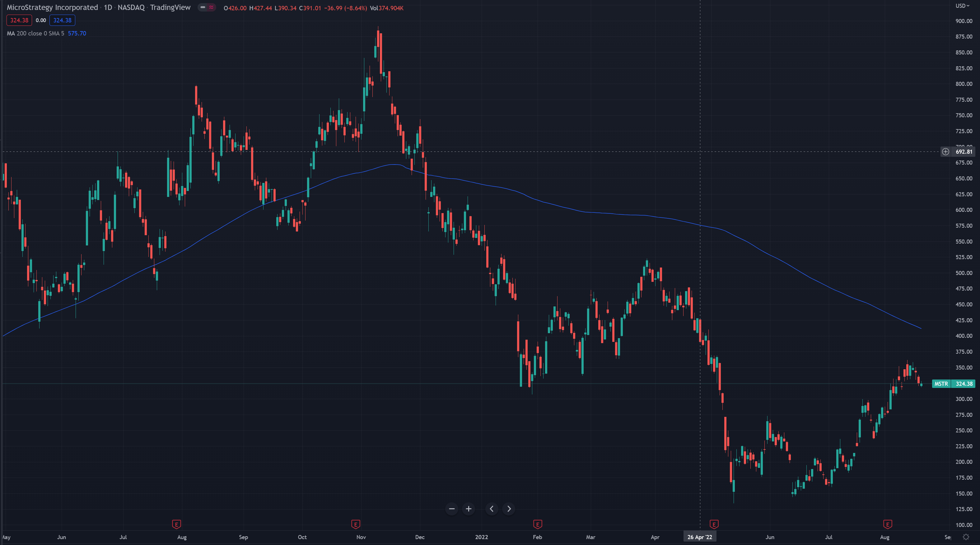Image resolution: width=980 pixels, height=545 pixels.
Task: Select MicroStrategy Incorporated symbol title
Action: [52, 7]
